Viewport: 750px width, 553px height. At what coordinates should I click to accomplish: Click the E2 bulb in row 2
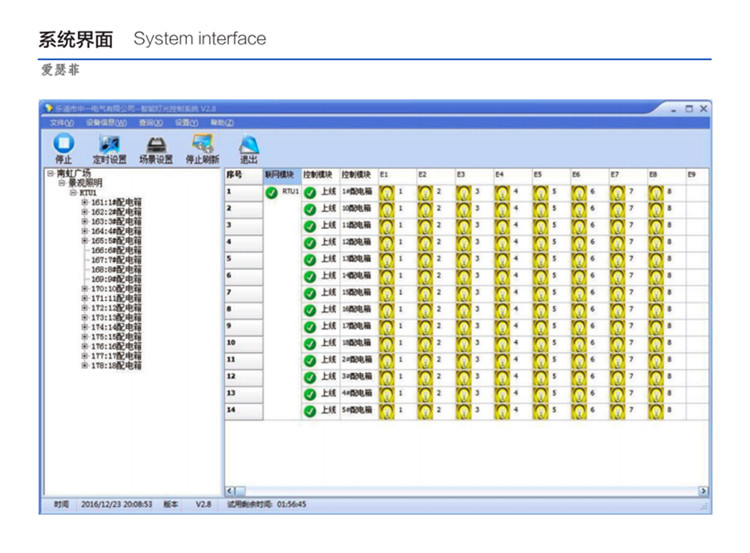pyautogui.click(x=425, y=209)
